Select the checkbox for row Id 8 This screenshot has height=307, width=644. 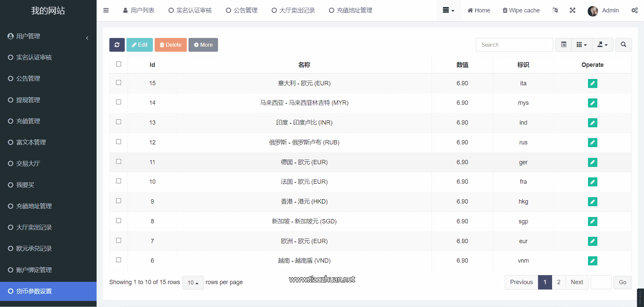pos(118,221)
